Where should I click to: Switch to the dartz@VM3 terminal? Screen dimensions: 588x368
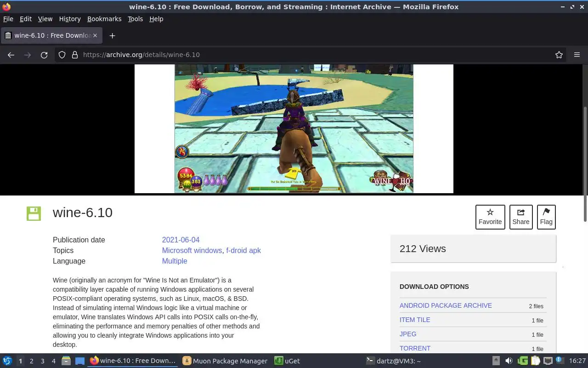click(394, 361)
